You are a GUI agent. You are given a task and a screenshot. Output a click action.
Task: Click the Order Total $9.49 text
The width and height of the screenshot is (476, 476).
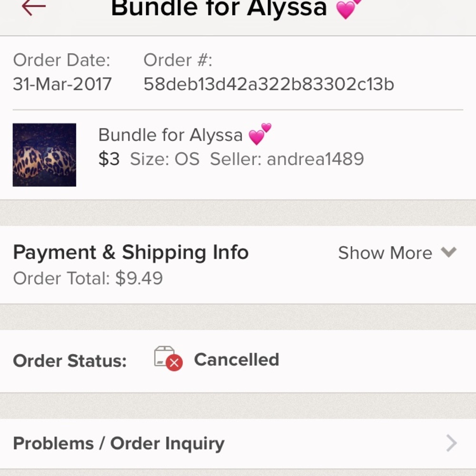point(88,278)
